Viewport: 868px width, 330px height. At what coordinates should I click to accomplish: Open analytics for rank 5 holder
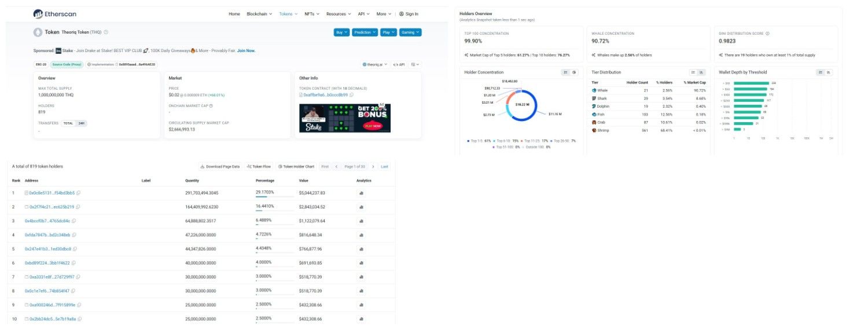[362, 249]
